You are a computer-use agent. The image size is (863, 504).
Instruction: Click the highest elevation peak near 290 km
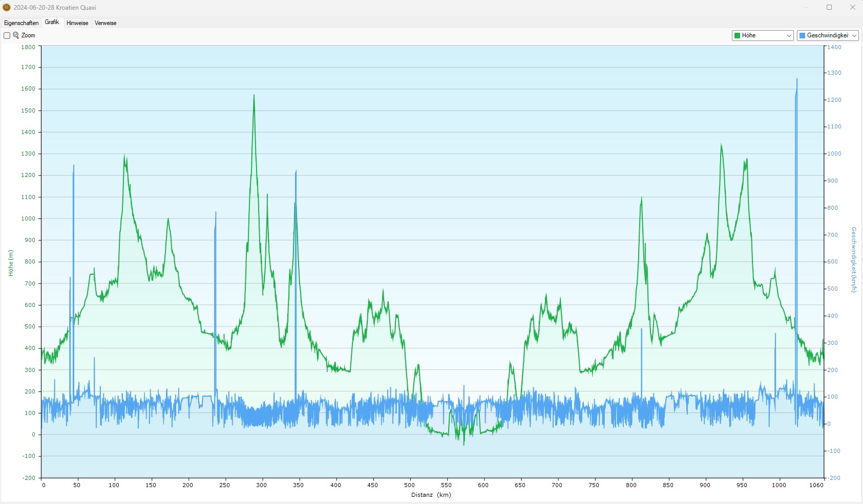[x=254, y=96]
